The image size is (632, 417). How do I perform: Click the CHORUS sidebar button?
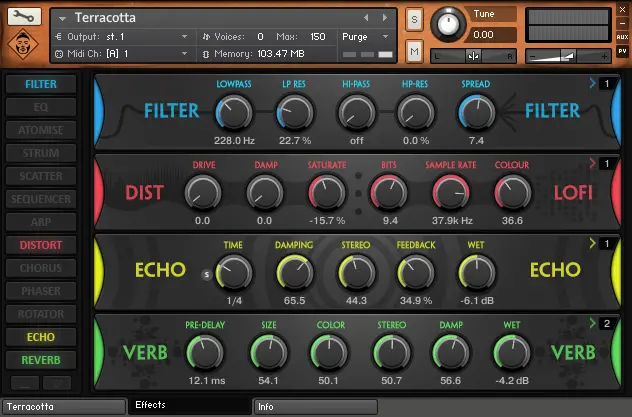41,268
